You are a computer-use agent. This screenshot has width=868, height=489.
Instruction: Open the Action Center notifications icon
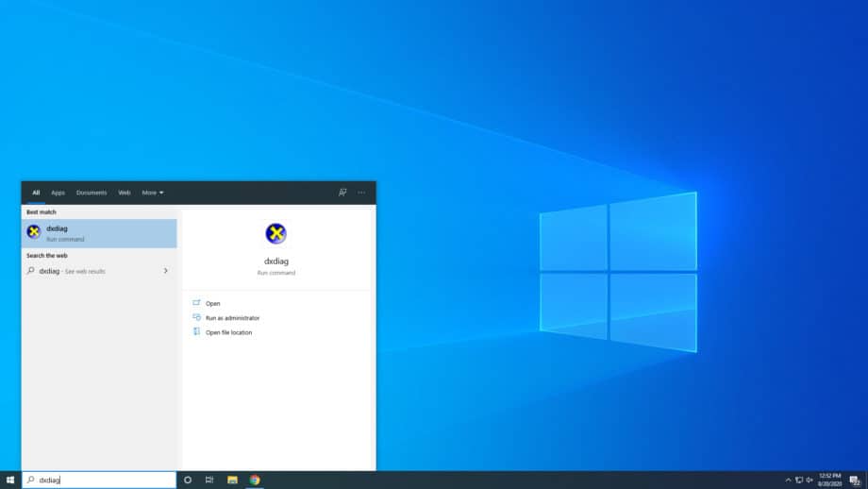[856, 481]
